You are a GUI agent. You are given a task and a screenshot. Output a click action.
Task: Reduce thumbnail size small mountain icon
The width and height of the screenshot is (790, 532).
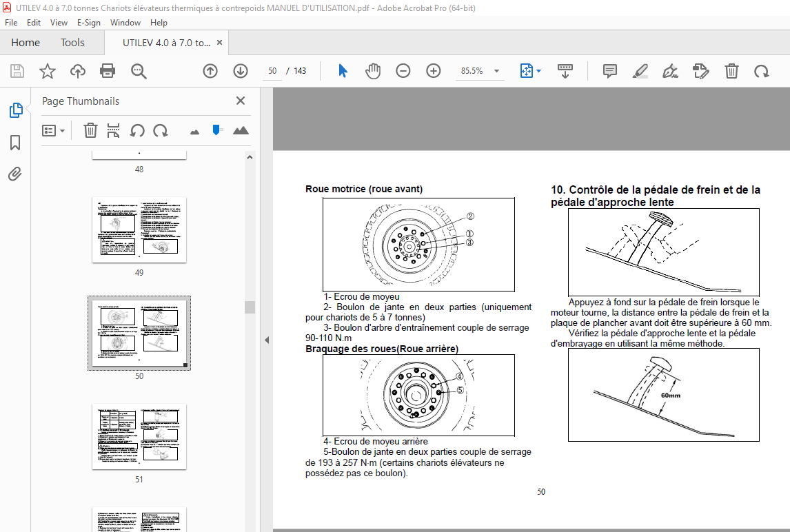tap(194, 132)
